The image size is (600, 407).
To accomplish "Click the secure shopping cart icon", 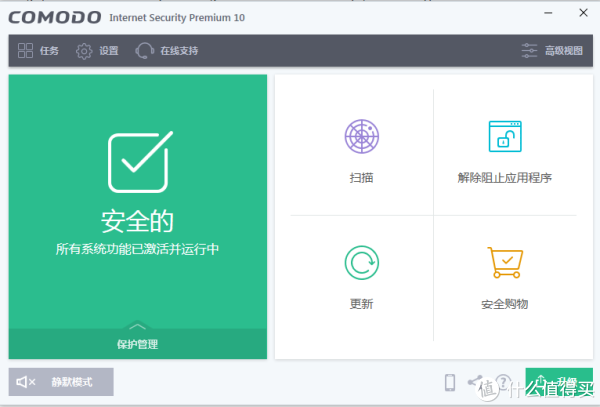I will (x=505, y=263).
